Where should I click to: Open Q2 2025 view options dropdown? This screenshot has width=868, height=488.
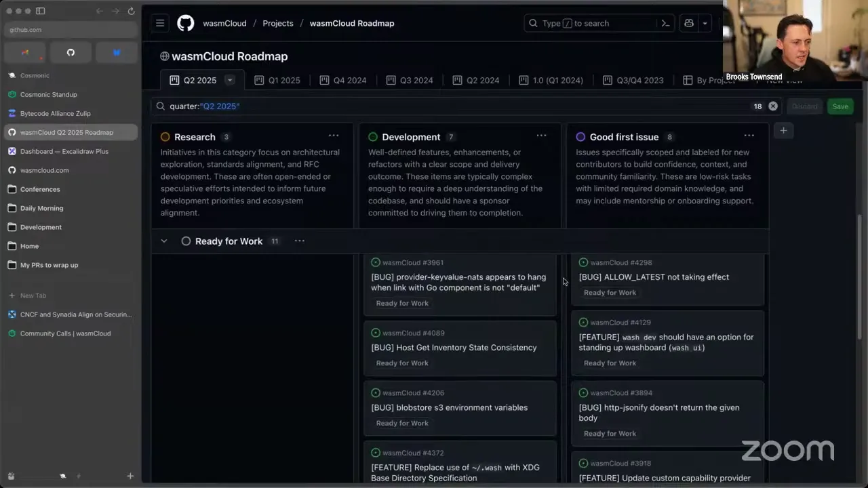tap(230, 80)
